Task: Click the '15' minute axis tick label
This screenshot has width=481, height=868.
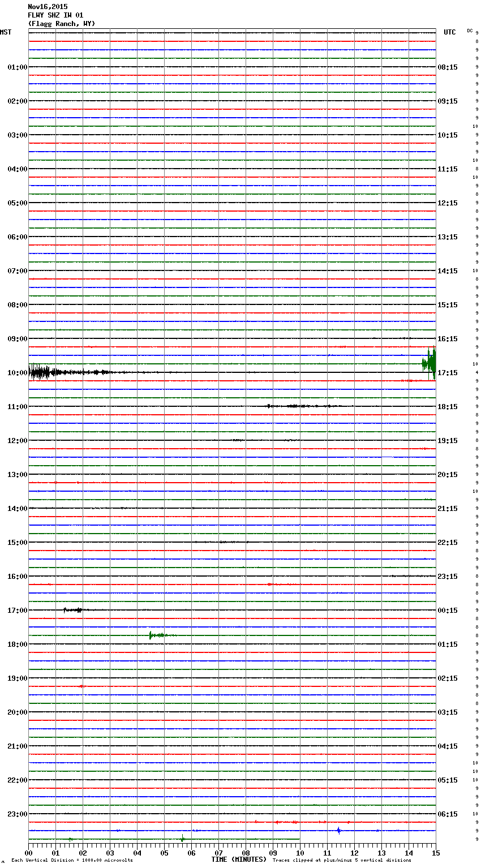Action: 436,852
